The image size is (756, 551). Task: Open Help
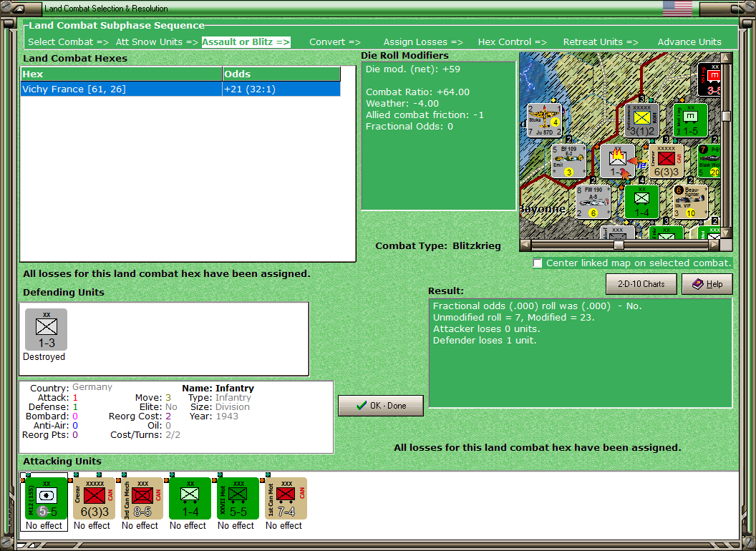[x=707, y=284]
